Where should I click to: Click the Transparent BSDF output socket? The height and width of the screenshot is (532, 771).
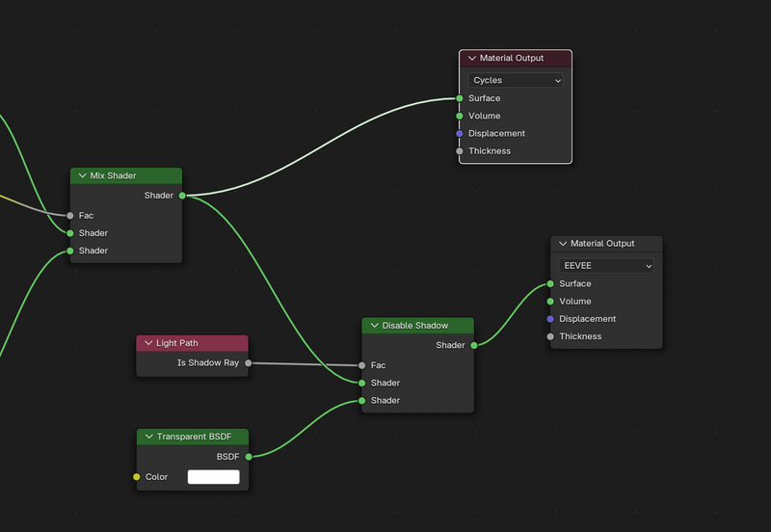pos(249,457)
